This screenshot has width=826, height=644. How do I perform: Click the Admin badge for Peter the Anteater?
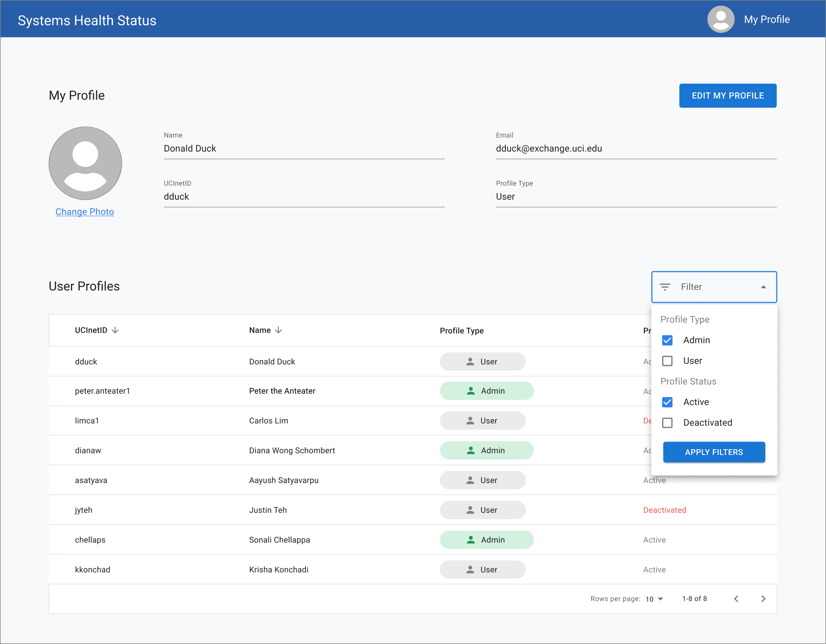point(486,391)
